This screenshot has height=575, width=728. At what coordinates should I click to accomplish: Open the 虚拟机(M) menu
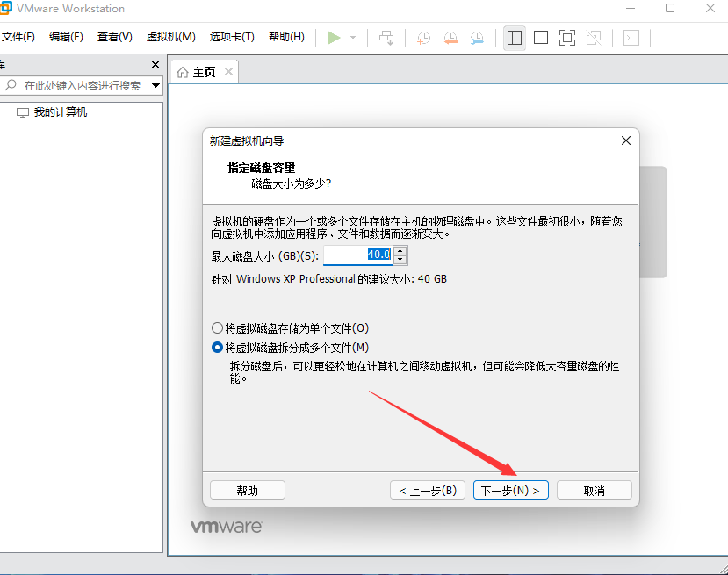[170, 37]
